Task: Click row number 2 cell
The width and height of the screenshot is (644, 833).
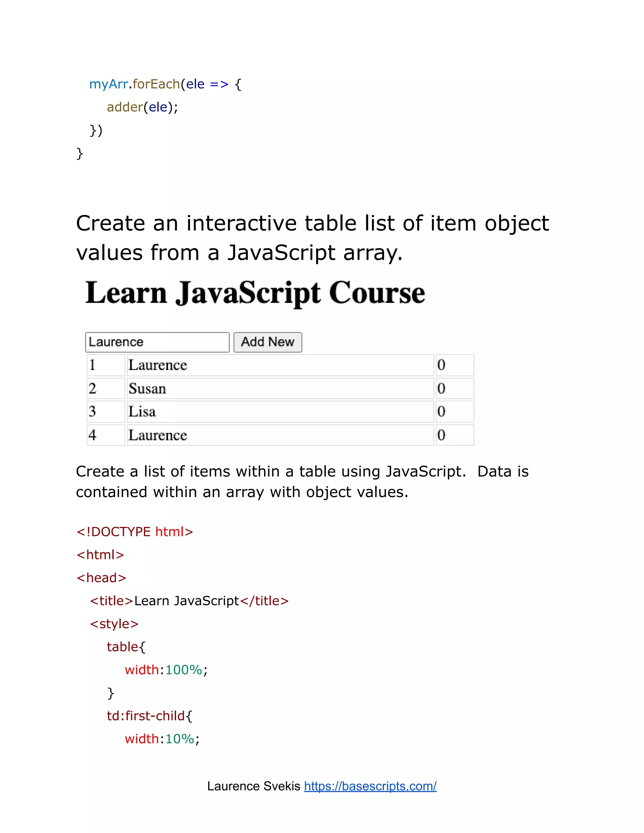Action: pyautogui.click(x=106, y=389)
